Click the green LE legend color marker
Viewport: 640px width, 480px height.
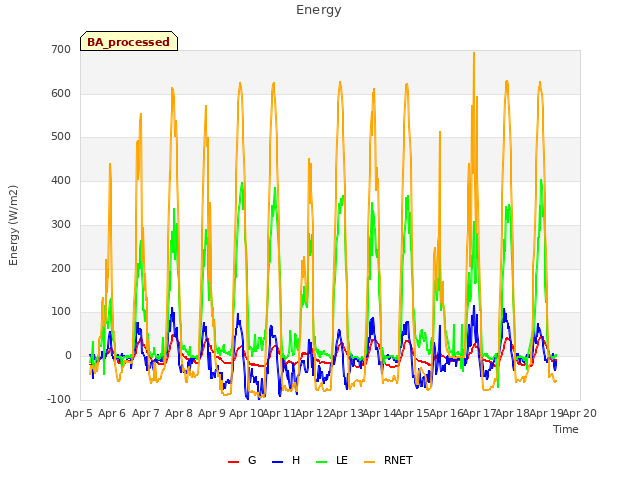pos(322,462)
